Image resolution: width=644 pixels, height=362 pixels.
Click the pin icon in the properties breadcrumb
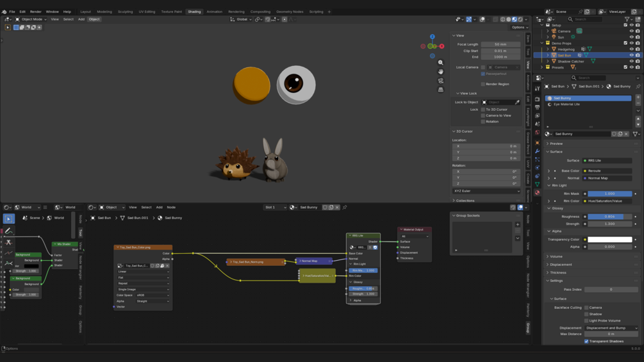pyautogui.click(x=638, y=86)
